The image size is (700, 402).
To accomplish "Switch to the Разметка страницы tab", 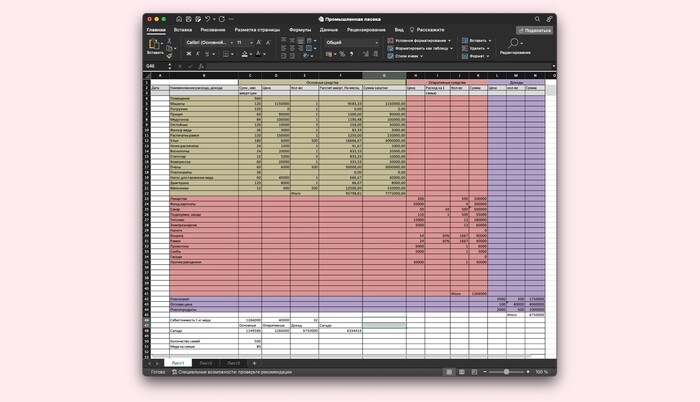I will (x=257, y=30).
